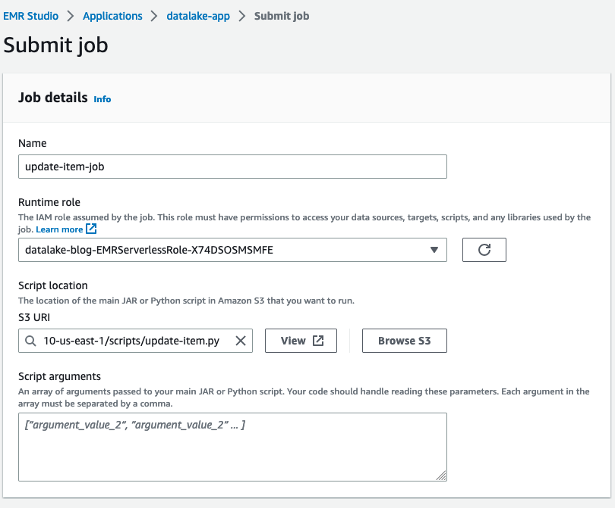The height and width of the screenshot is (508, 615).
Task: Open datalake-app breadcrumb link
Action: click(198, 16)
